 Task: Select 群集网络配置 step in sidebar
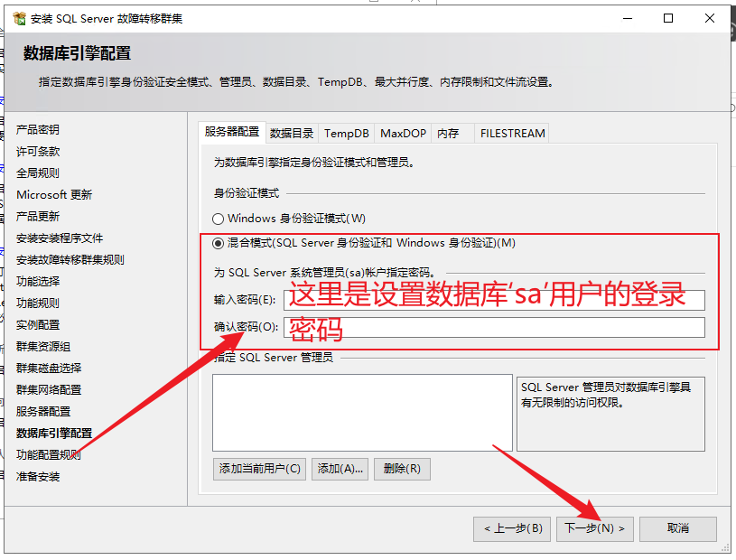click(49, 389)
